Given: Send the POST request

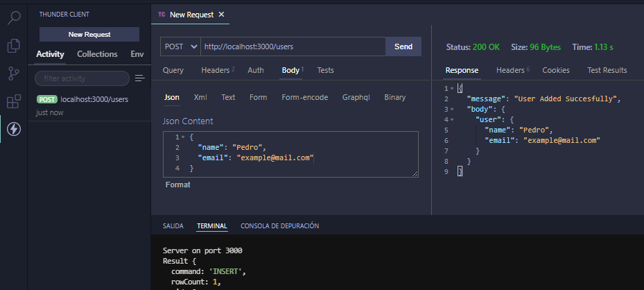Looking at the screenshot, I should coord(403,46).
